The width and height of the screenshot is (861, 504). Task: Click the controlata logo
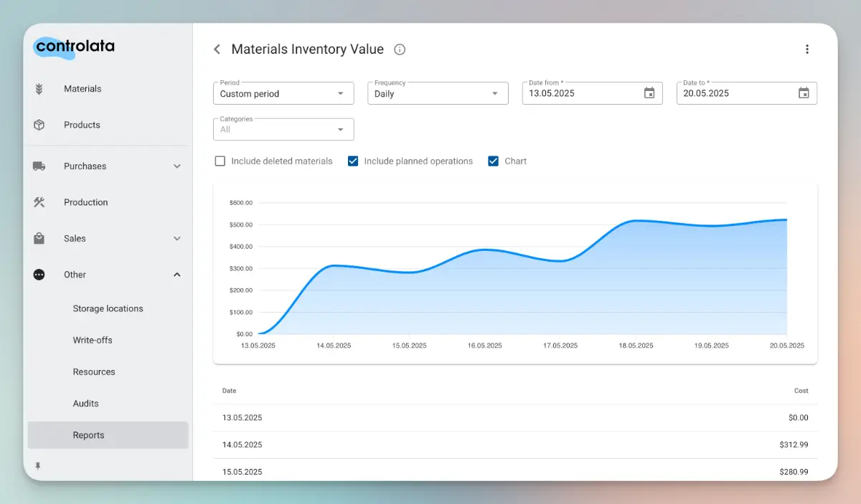click(x=75, y=47)
